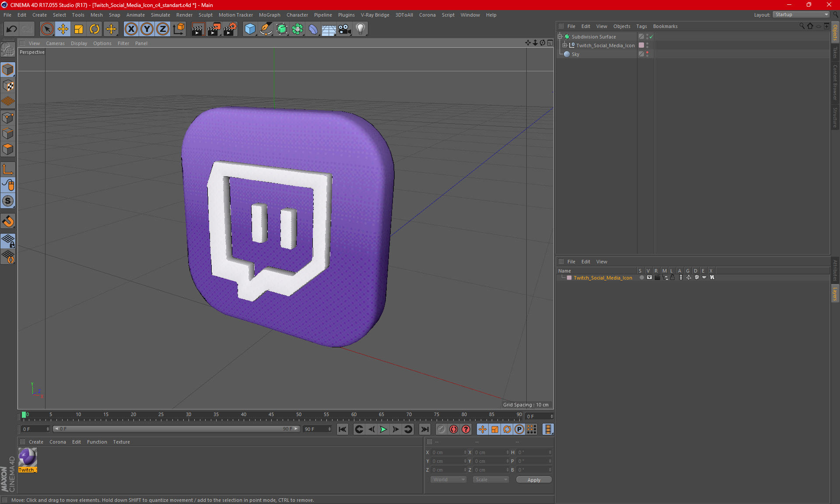This screenshot has height=504, width=840.
Task: Switch to Edges mode
Action: click(8, 133)
